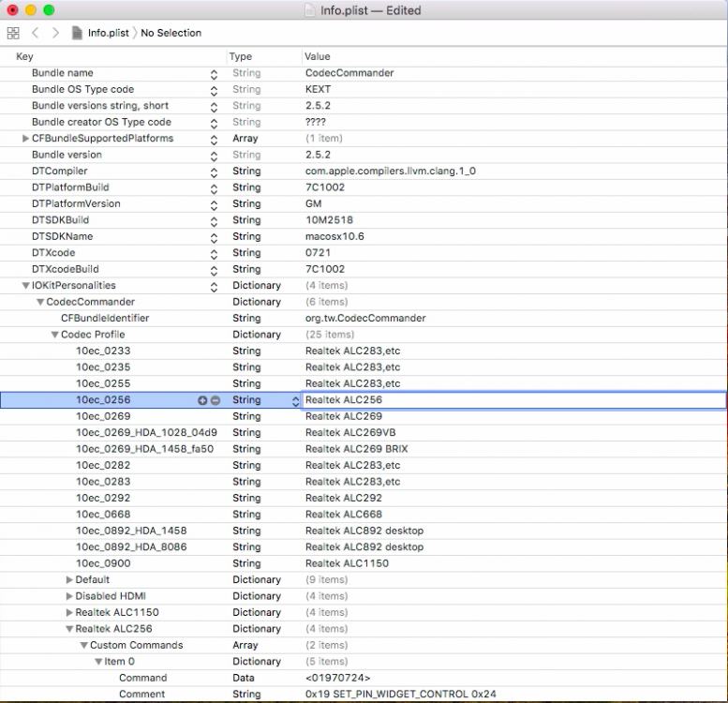Open the key stepper for Bundle version
Viewport: 728px width, 703px height.
[x=214, y=156]
